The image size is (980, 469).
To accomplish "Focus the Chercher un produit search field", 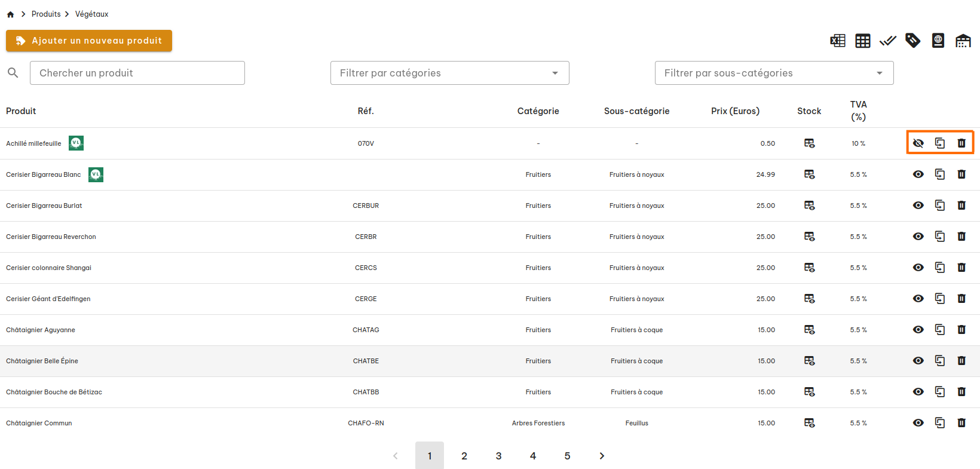I will pyautogui.click(x=137, y=73).
